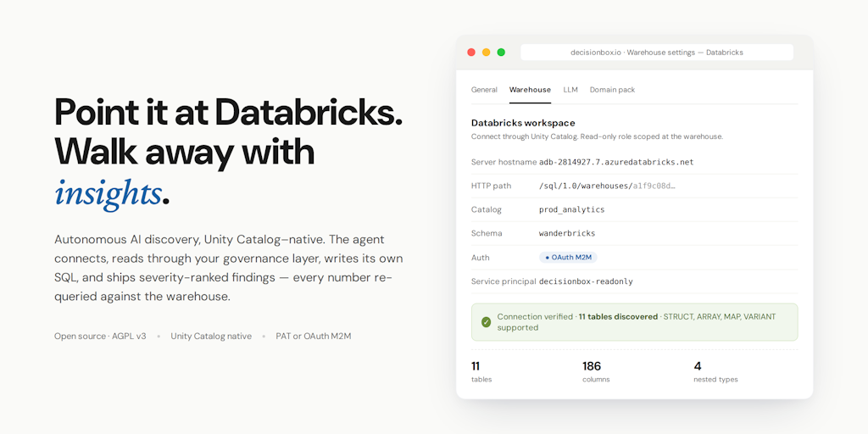Click the green maximize window dot
The image size is (868, 434).
(501, 52)
